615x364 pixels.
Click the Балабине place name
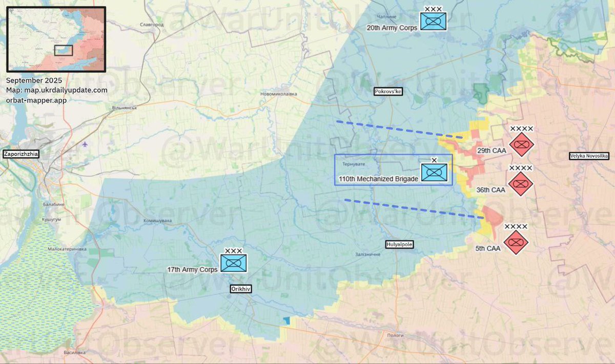point(53,204)
